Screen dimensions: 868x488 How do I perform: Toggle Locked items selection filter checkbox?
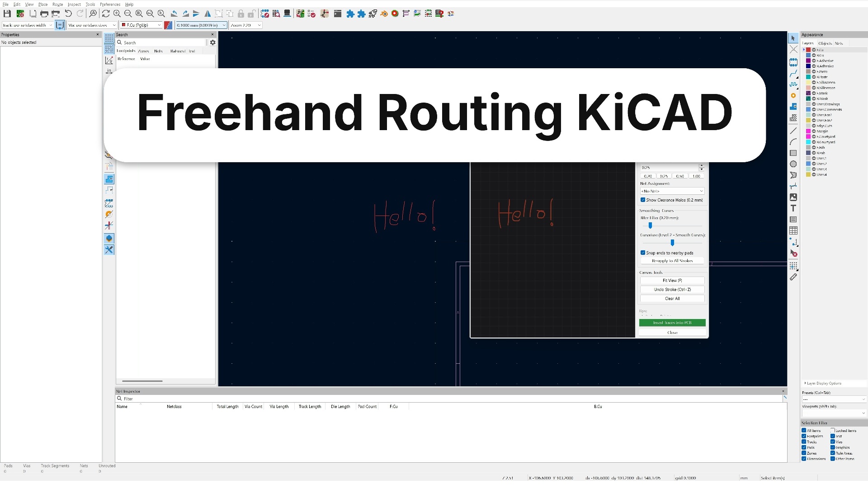pyautogui.click(x=833, y=431)
